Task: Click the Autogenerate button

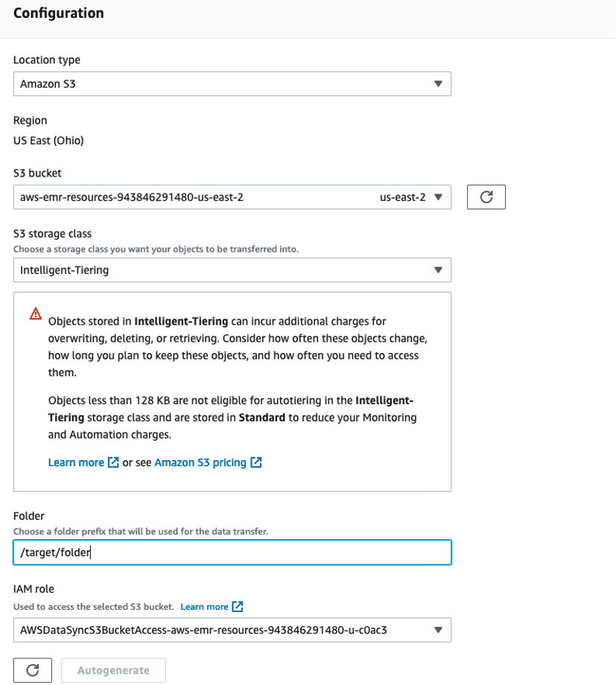Action: (x=113, y=669)
